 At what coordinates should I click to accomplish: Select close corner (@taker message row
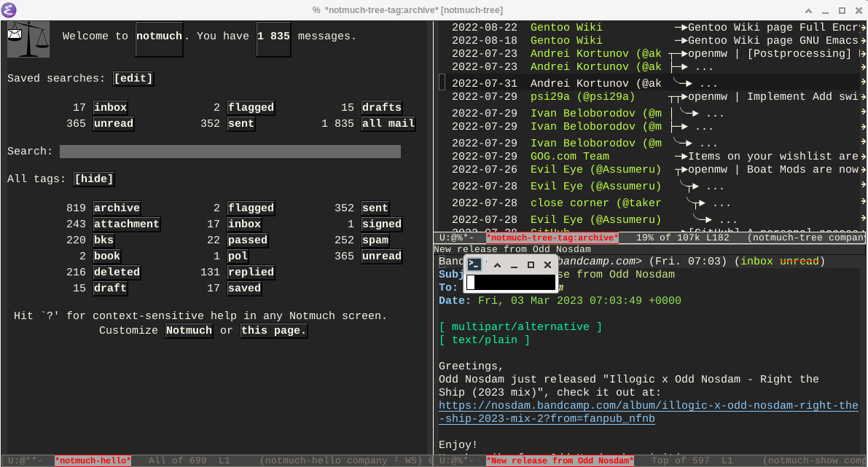[650, 203]
